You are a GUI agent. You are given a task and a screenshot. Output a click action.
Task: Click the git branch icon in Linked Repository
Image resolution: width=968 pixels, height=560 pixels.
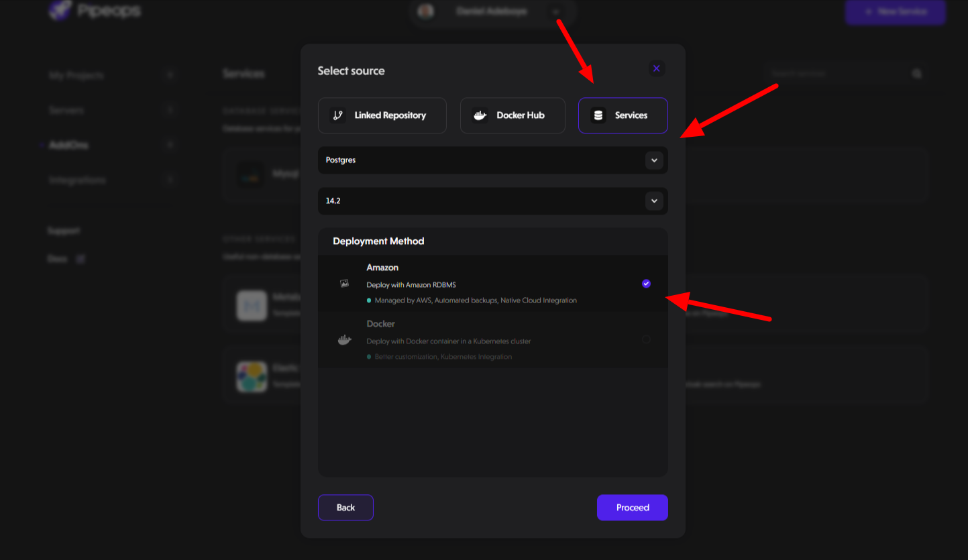(337, 115)
